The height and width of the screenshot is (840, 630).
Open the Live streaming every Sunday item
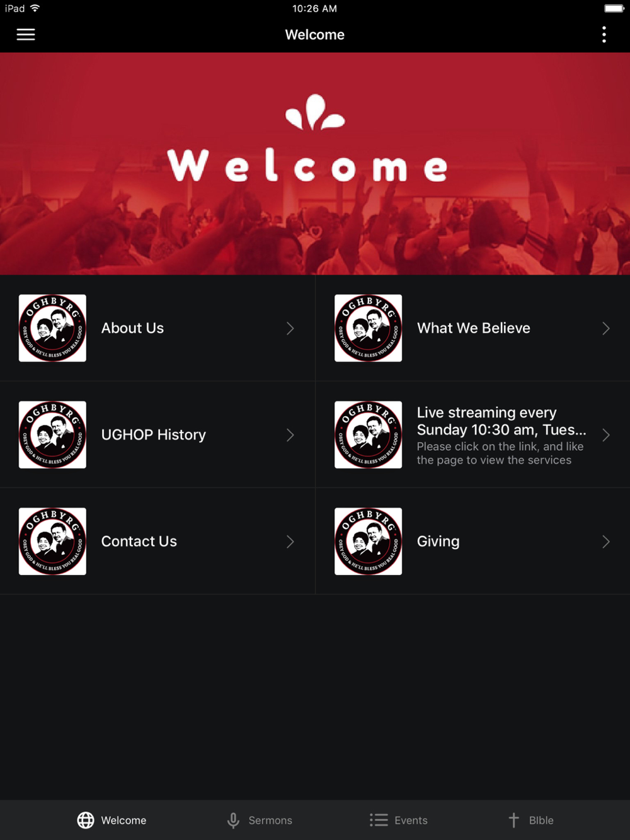pos(472,435)
